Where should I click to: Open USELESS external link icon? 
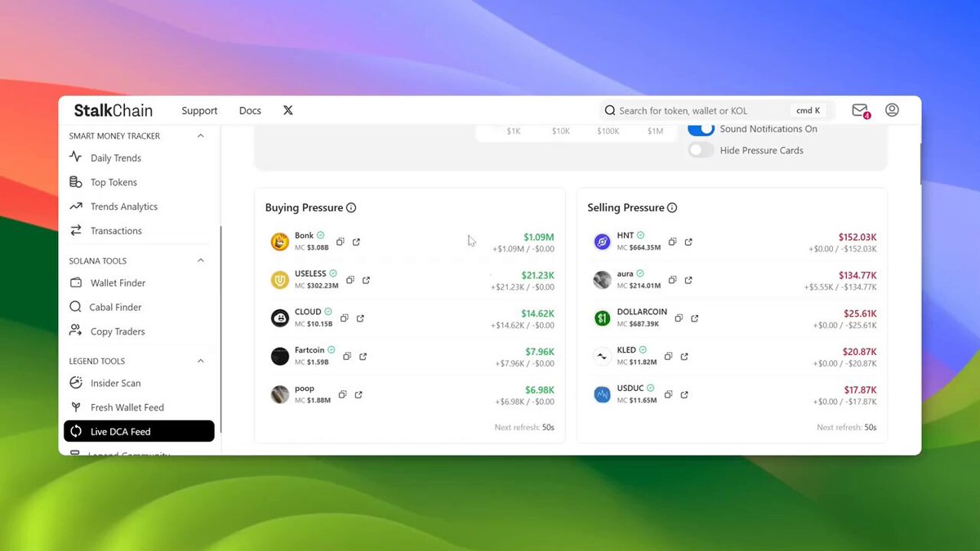[366, 280]
